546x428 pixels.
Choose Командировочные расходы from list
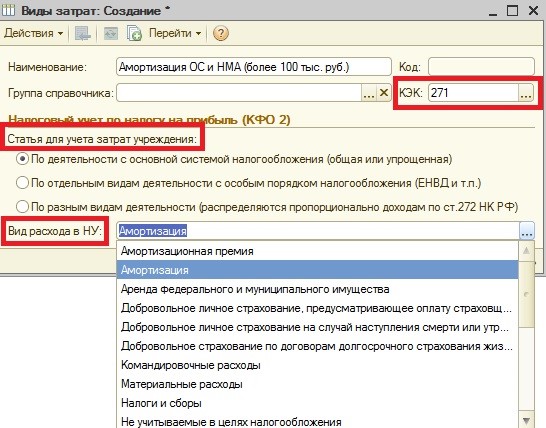[x=317, y=365]
